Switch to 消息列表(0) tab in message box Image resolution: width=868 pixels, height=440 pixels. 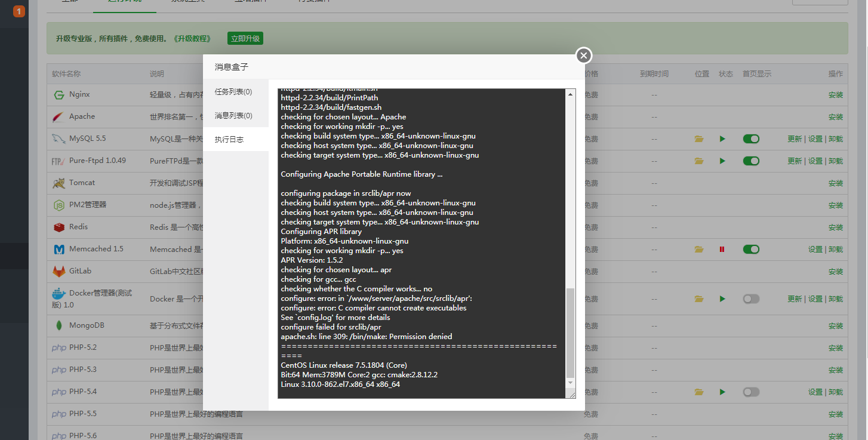(x=236, y=116)
